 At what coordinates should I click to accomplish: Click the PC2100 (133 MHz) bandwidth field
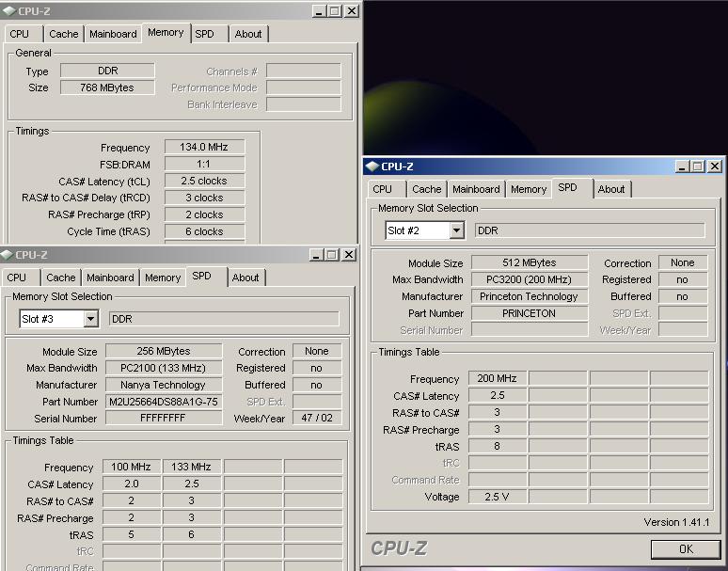coord(164,368)
